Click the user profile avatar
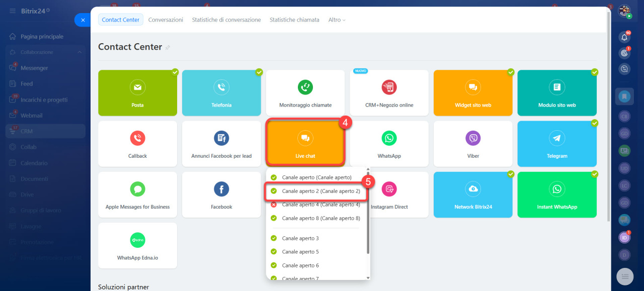 tap(624, 11)
